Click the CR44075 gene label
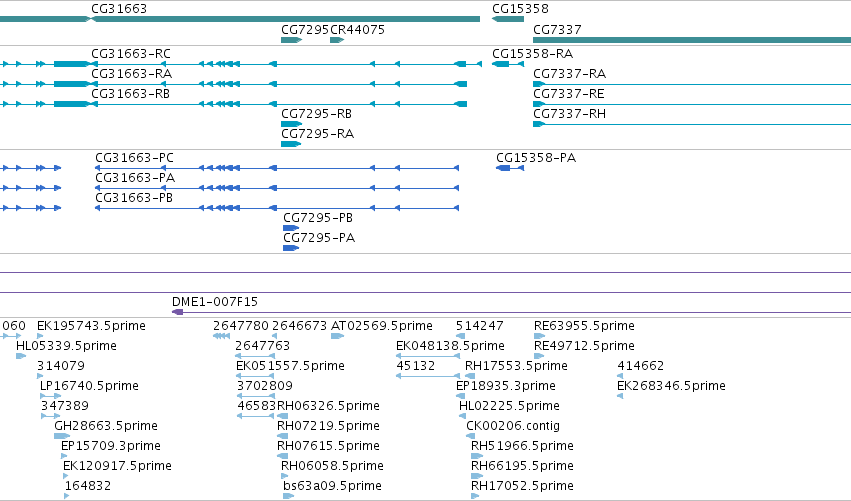This screenshot has width=851, height=501. pyautogui.click(x=358, y=29)
